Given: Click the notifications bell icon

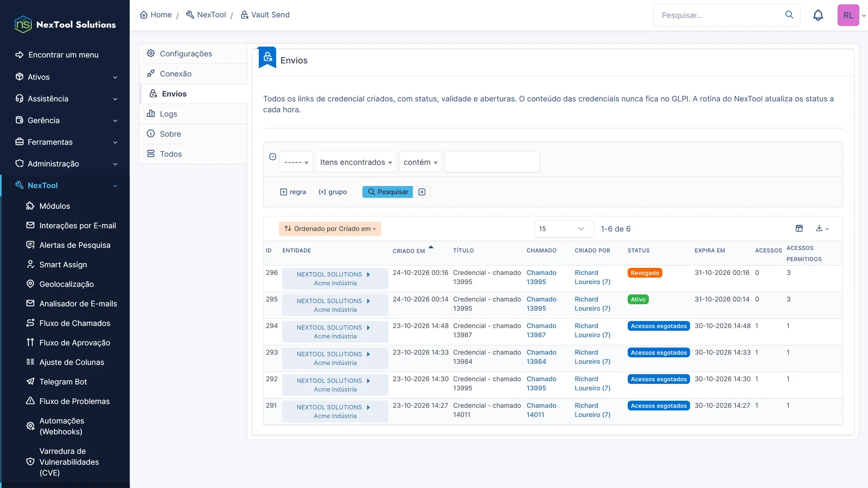Looking at the screenshot, I should click(818, 15).
